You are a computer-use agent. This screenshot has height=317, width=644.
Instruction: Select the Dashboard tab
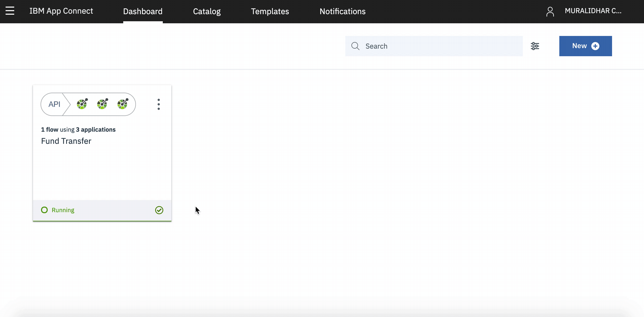click(143, 11)
